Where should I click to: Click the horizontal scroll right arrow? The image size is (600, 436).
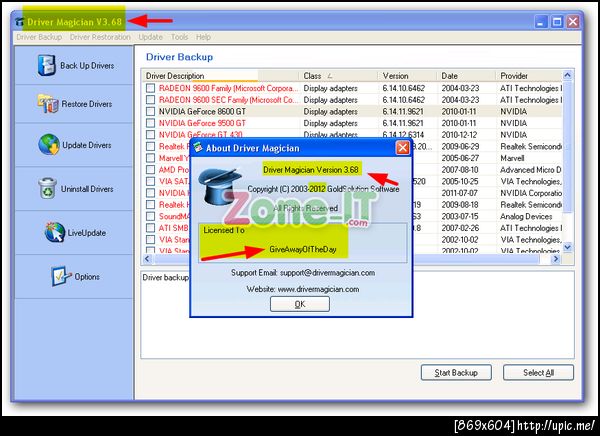click(x=556, y=259)
